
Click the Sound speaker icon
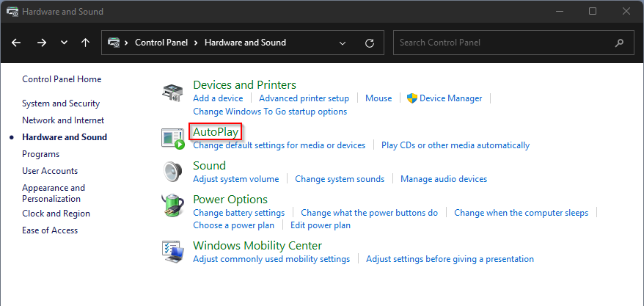tap(172, 172)
